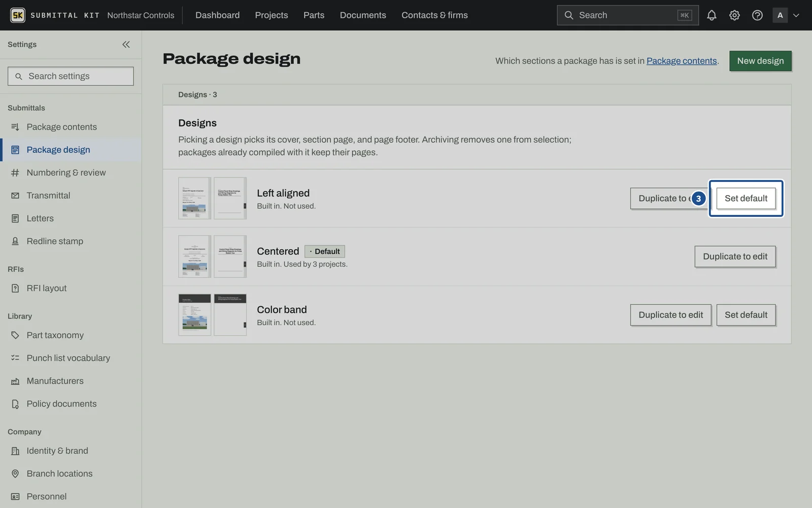Click the Branch locations pin icon

coord(15,473)
